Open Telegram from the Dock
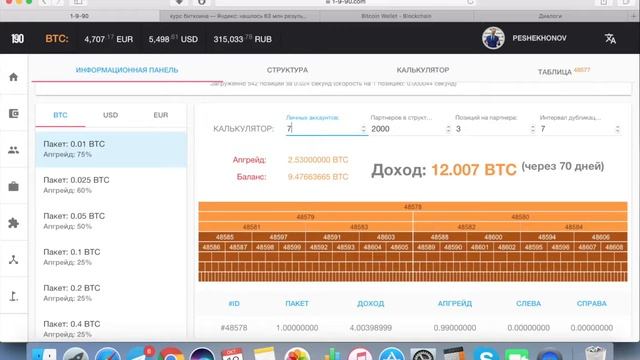 pos(139,354)
